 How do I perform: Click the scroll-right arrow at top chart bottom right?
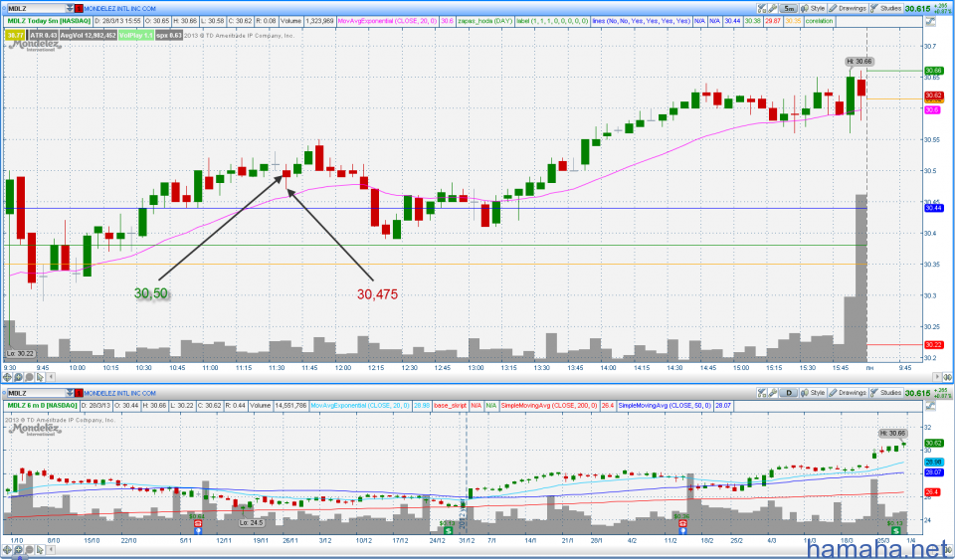pyautogui.click(x=937, y=377)
